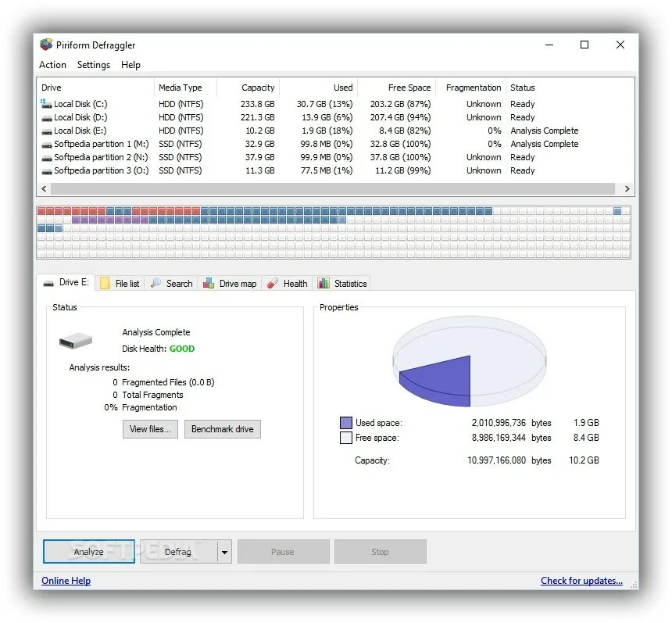Click the drive list horizontal scrollbar thumb

[333, 188]
